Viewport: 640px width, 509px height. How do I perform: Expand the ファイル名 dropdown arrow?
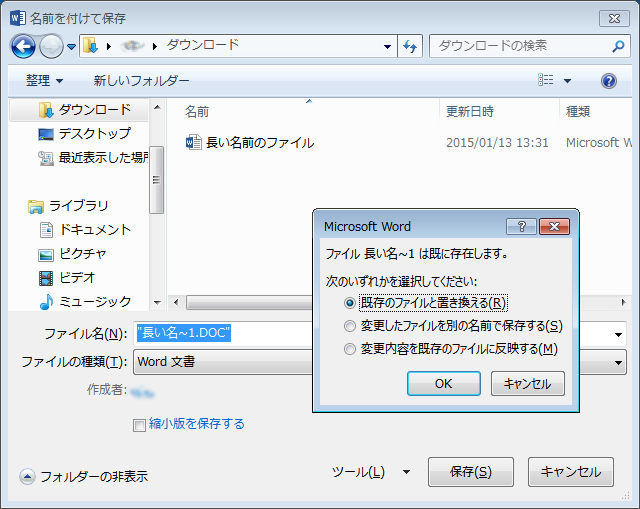[618, 335]
